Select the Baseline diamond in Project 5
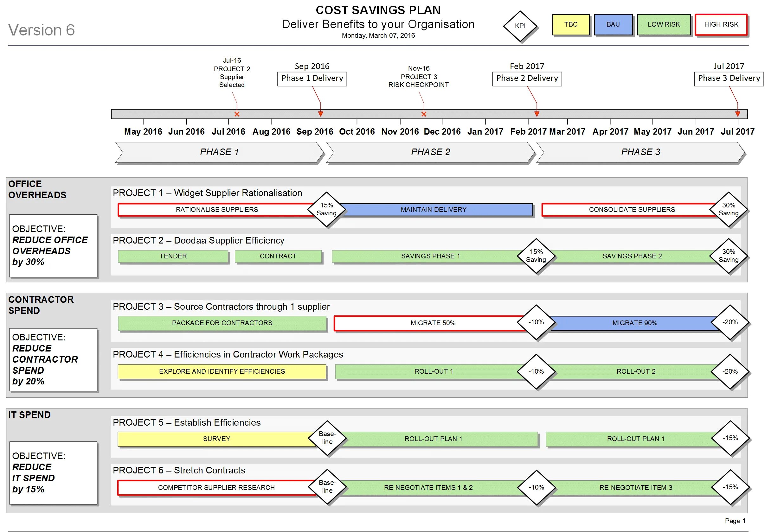The width and height of the screenshot is (765, 532). tap(327, 438)
